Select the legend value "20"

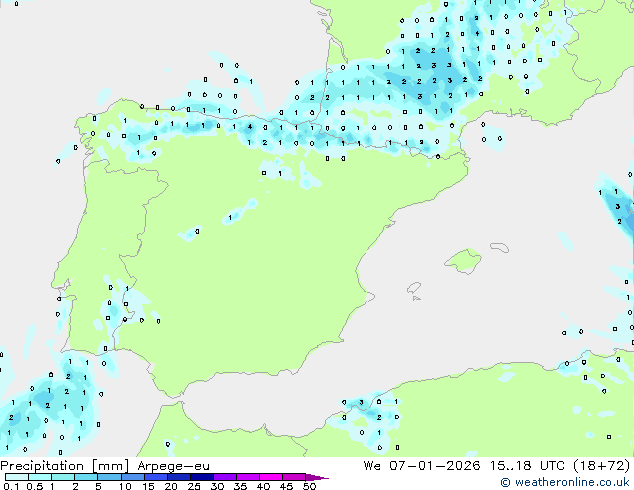tap(171, 486)
